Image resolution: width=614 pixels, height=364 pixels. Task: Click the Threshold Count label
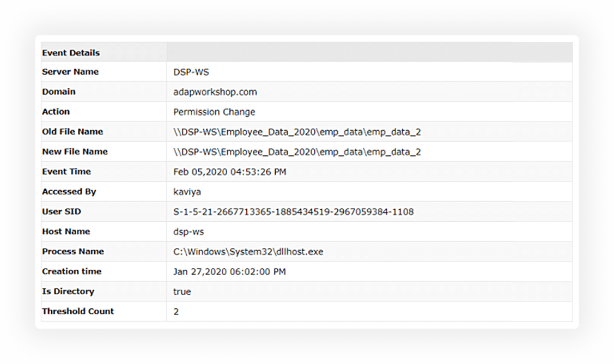click(77, 311)
